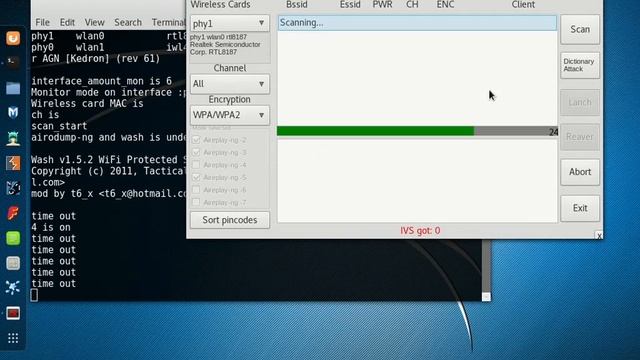The width and height of the screenshot is (640, 360).
Task: Open the Terminal icon in the dock
Action: 13,62
